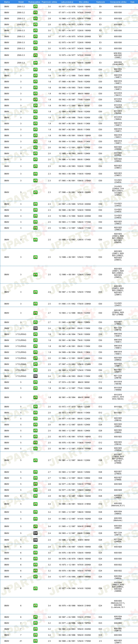Select engine code M21 D24 (246DA)
Image resolution: width=138 pixels, height=644 pixels.
[x=118, y=540]
